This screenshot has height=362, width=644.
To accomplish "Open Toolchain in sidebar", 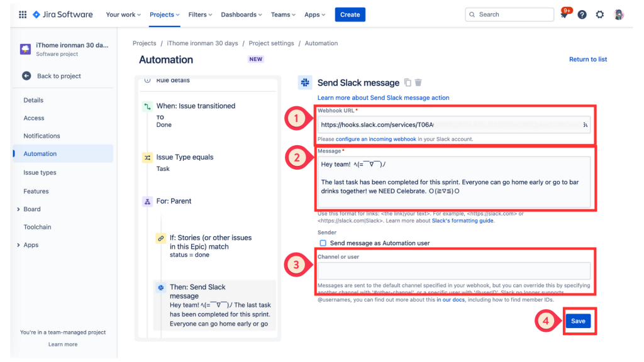I will (37, 227).
